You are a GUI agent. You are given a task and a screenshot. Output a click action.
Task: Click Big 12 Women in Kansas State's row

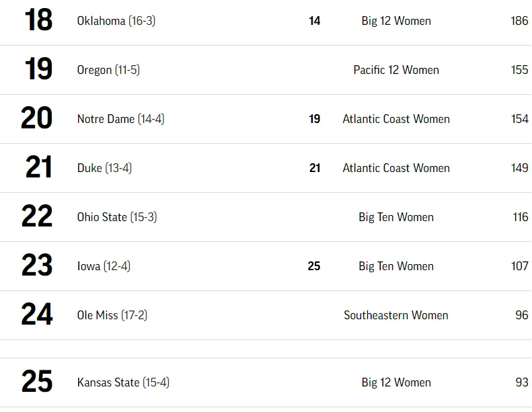tap(396, 382)
